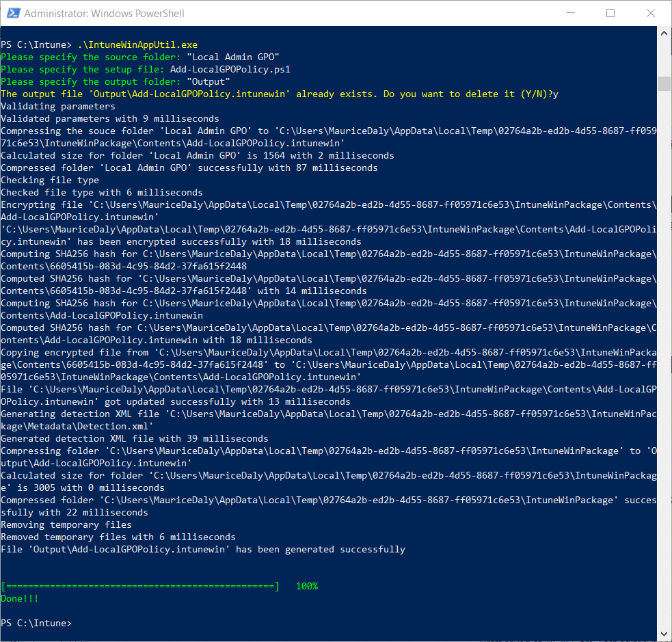672x642 pixels.
Task: Click 'Calculated size for folder 'Local Admin GPO' is 1564' line
Action: coord(197,156)
